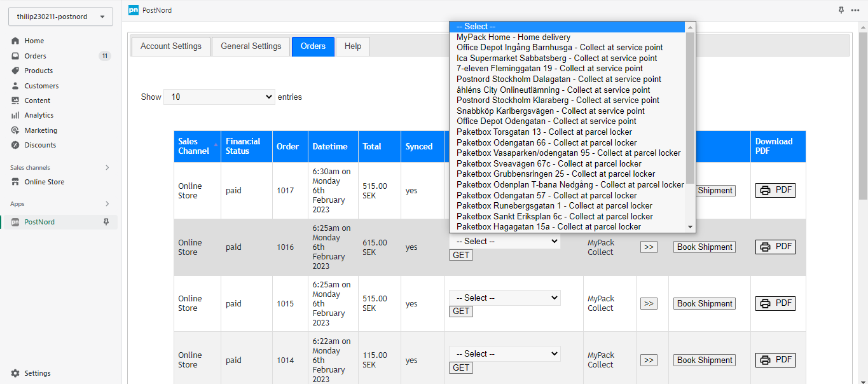
Task: Expand the Apps section chevron
Action: click(107, 203)
